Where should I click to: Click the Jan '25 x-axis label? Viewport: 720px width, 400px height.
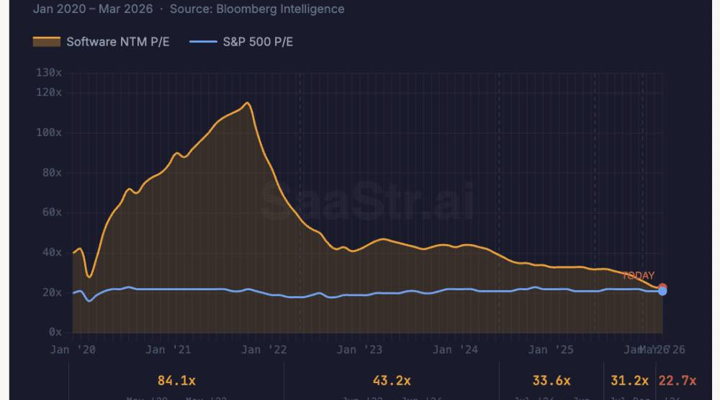pos(551,350)
